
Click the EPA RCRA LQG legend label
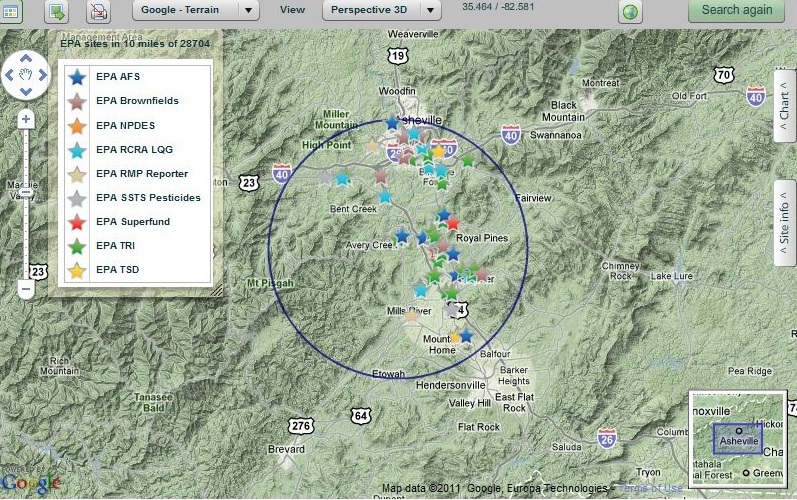[x=134, y=149]
